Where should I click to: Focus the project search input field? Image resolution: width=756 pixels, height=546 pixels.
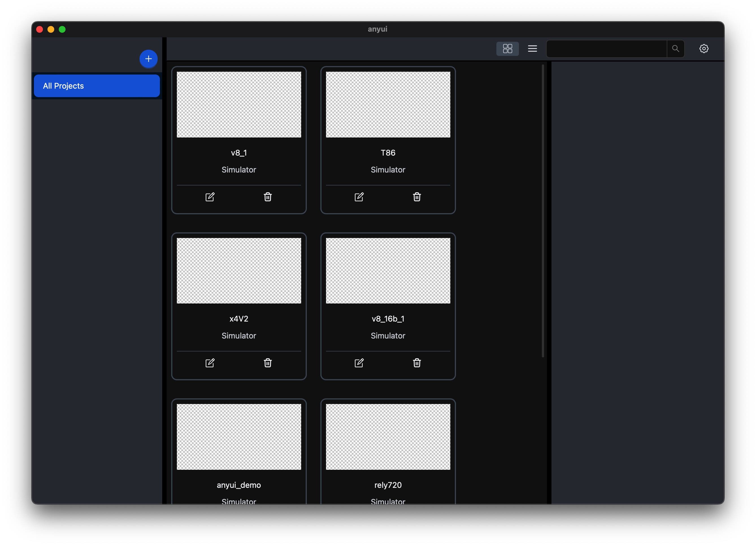pyautogui.click(x=606, y=49)
